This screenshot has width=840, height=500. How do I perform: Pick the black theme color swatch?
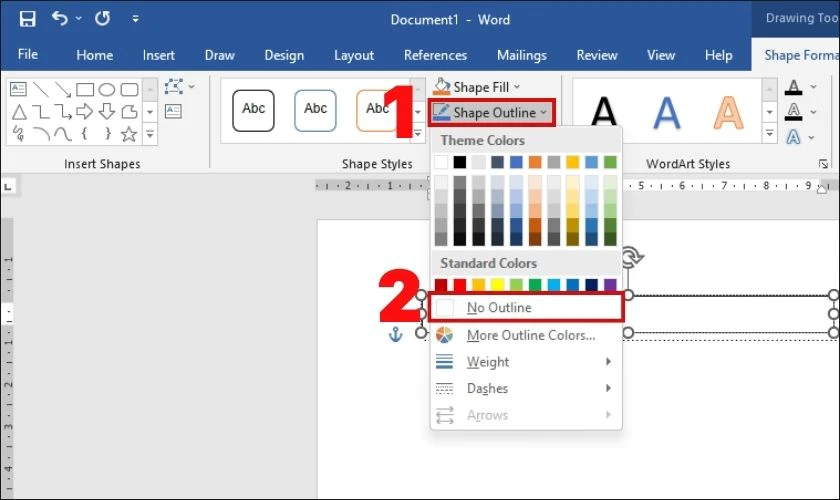[460, 162]
